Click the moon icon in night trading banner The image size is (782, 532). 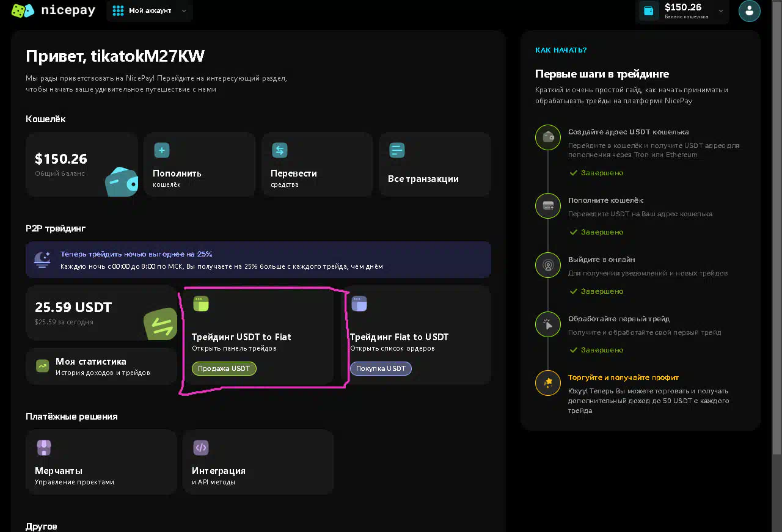click(x=42, y=260)
